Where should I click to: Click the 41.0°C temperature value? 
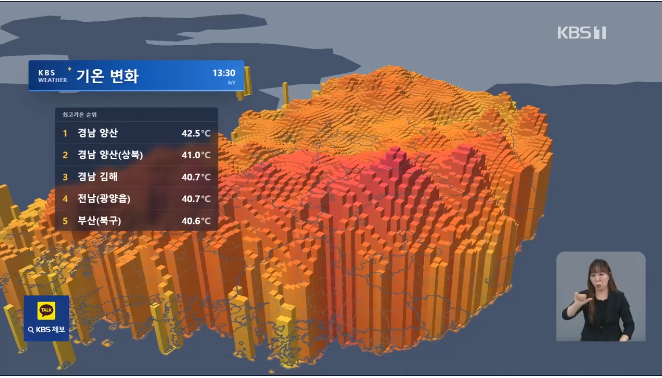click(196, 155)
